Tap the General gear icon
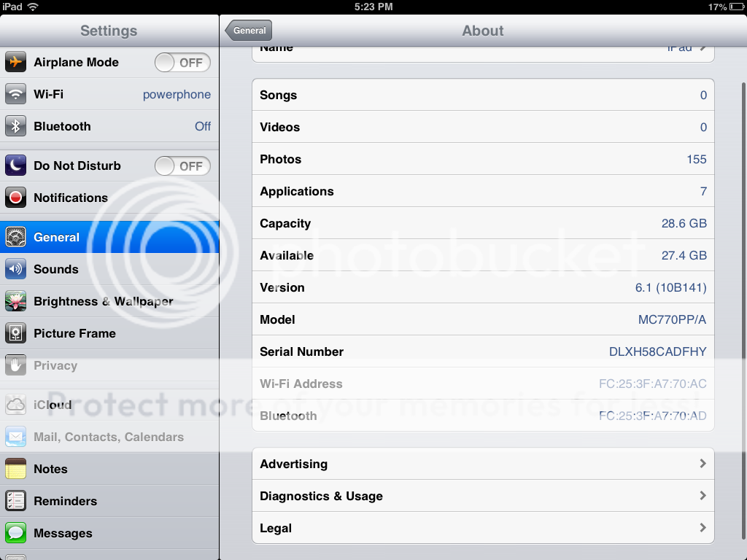This screenshot has height=560, width=747. 15,237
